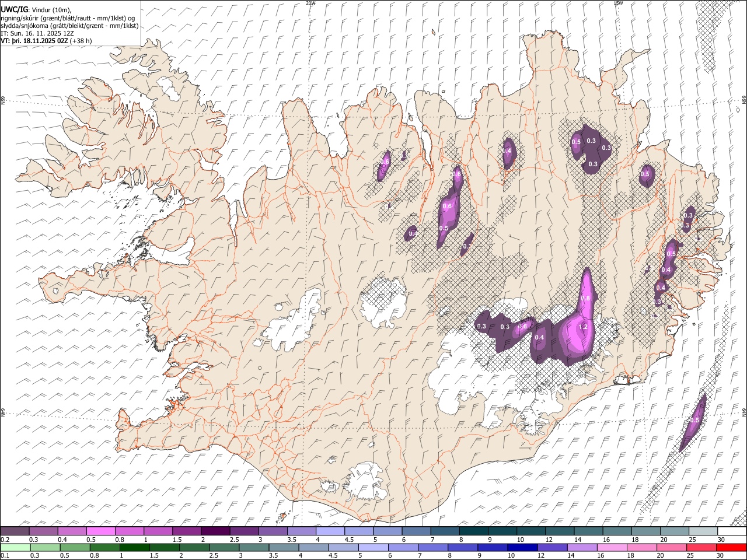The height and width of the screenshot is (560, 747).
Task: Click the white swatch ending the top legend row
Action: click(732, 531)
